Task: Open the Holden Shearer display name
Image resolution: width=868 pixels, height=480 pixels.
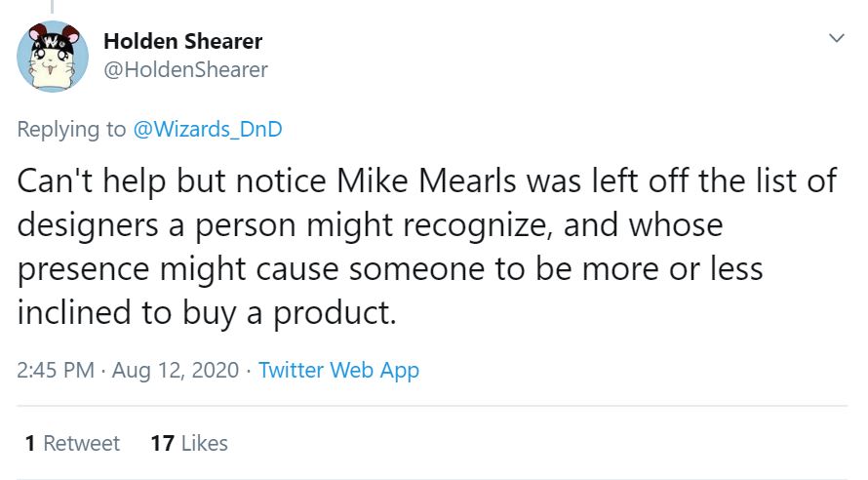Action: (182, 42)
